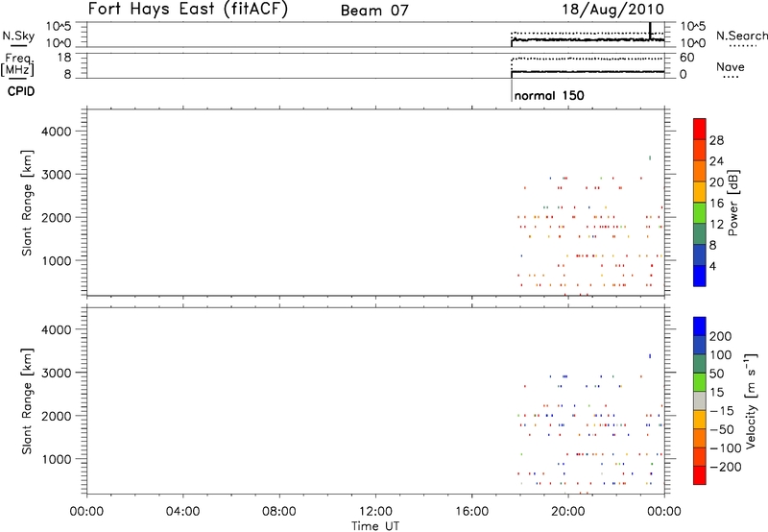Click the 'normal 150' CPID annotation
The image size is (768, 532).
[549, 95]
